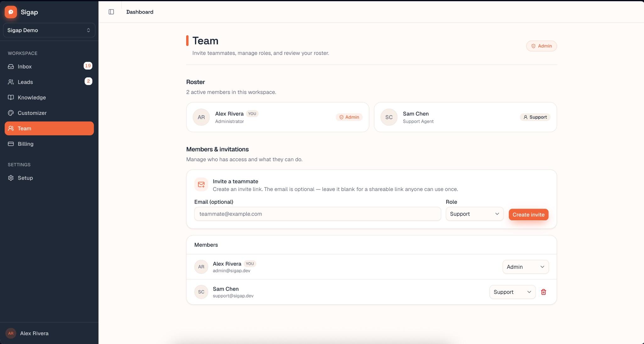The width and height of the screenshot is (644, 344).
Task: Open the Sigap Demo workspace switcher
Action: point(49,30)
